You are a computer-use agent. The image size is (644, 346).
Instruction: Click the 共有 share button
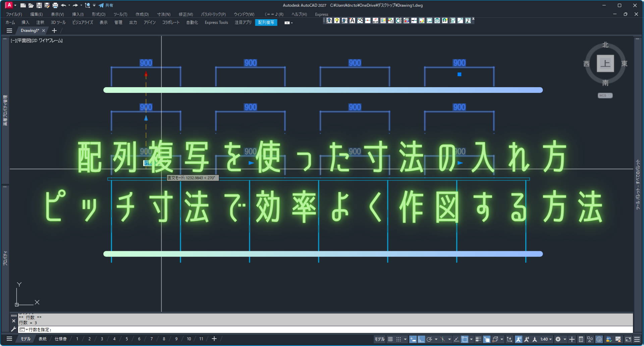[x=106, y=5]
